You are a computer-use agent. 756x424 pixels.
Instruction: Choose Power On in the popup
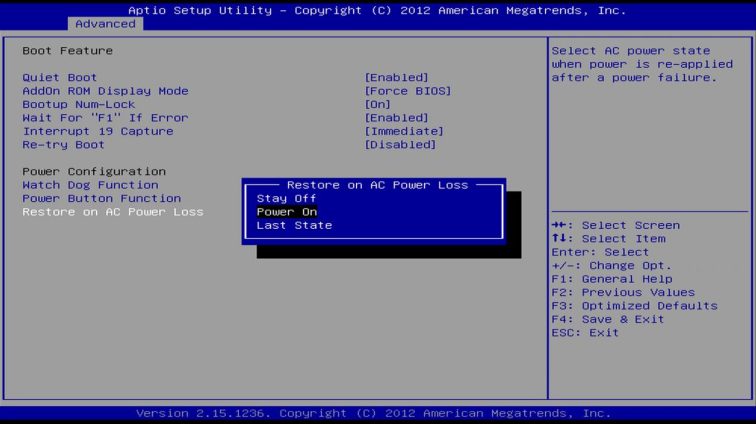coord(286,212)
